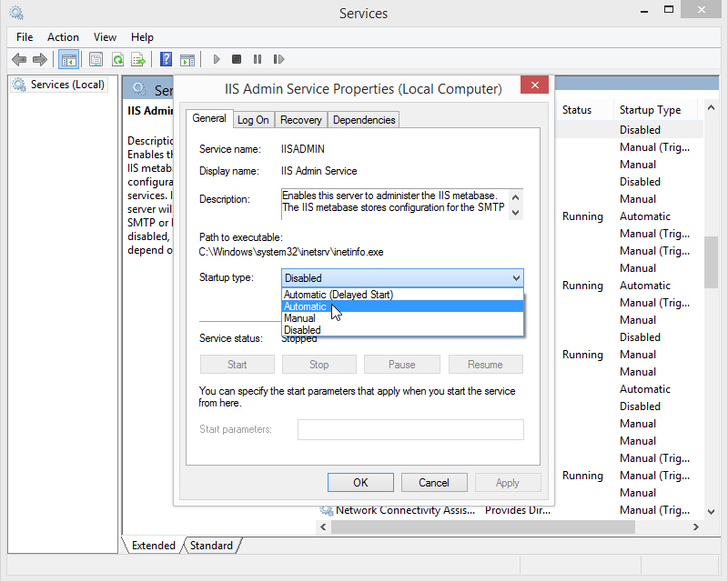
Task: Click horizontal scrollbar left arrow
Action: pyautogui.click(x=323, y=527)
